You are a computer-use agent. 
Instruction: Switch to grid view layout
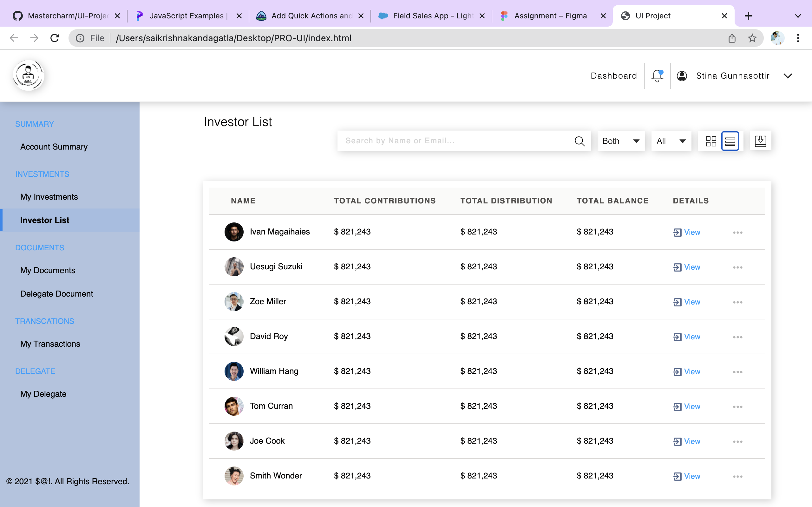tap(711, 141)
